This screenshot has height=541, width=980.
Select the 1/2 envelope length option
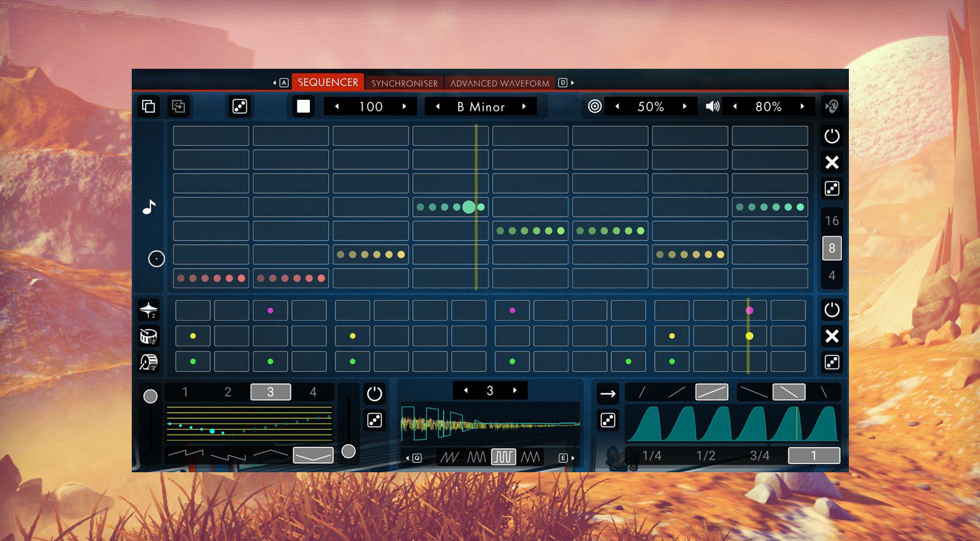706,456
